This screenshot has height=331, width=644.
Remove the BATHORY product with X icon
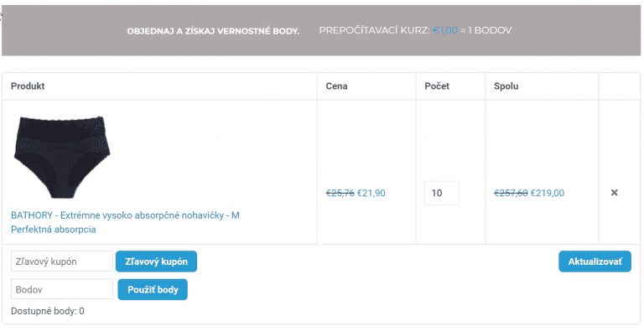pos(614,193)
